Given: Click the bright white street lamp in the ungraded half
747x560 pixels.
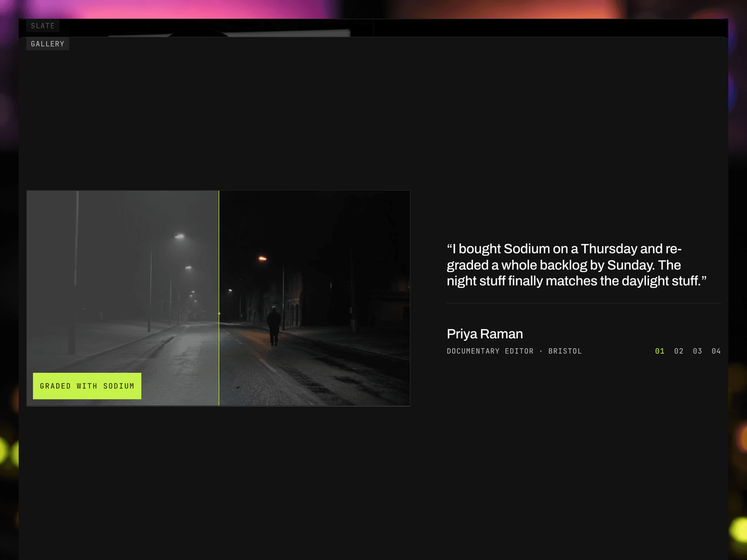Looking at the screenshot, I should [179, 237].
